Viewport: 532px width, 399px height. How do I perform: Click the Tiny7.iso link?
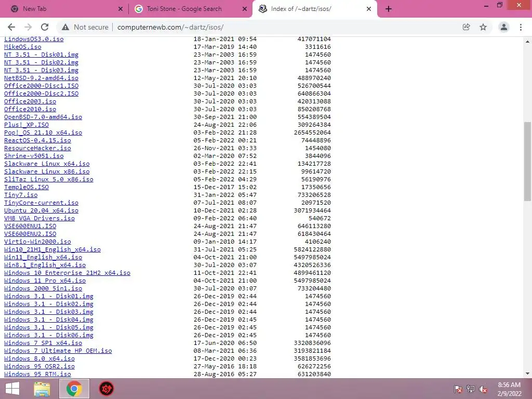pos(21,195)
